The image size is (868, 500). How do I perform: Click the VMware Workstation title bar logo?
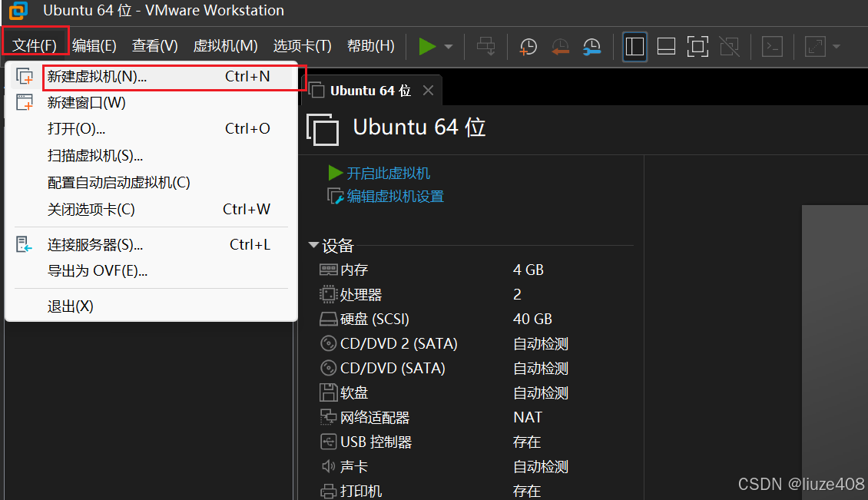pos(18,11)
